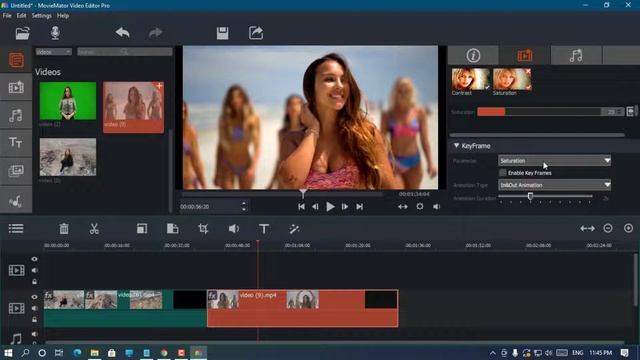Select the video (9).mp4 clip on timeline

coord(302,308)
